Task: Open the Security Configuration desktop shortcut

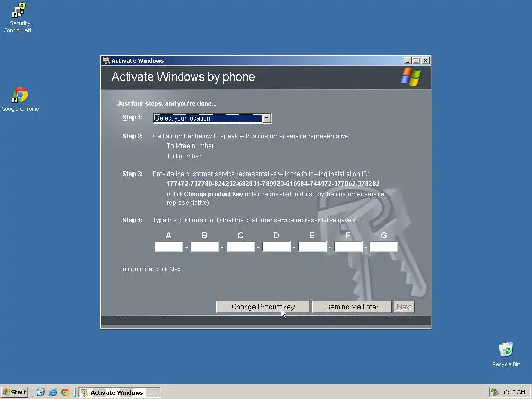Action: click(x=20, y=18)
